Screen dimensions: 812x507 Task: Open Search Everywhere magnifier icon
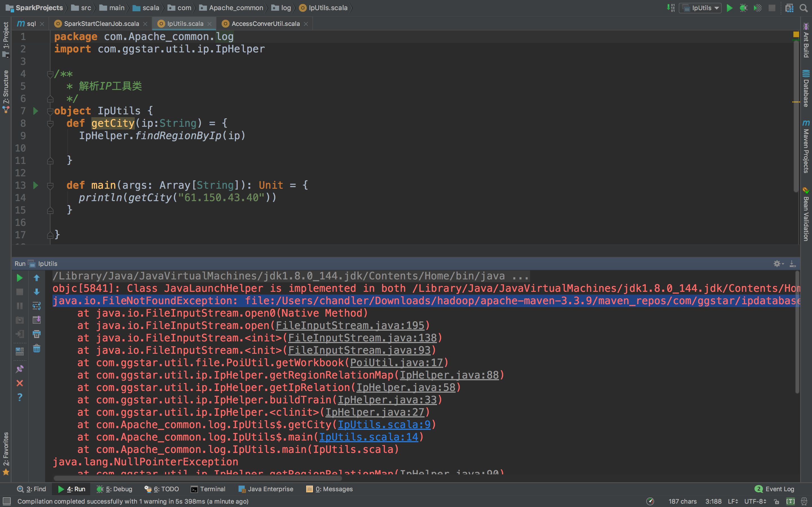804,8
